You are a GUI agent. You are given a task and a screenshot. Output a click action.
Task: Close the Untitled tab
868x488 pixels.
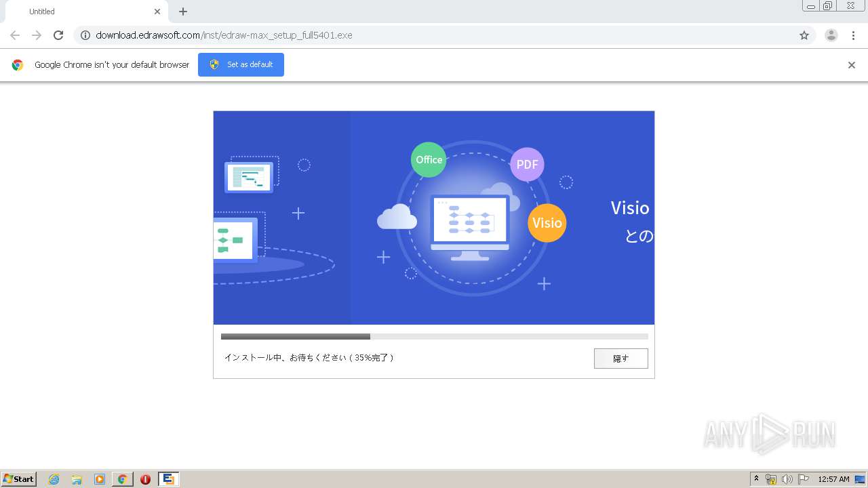157,12
